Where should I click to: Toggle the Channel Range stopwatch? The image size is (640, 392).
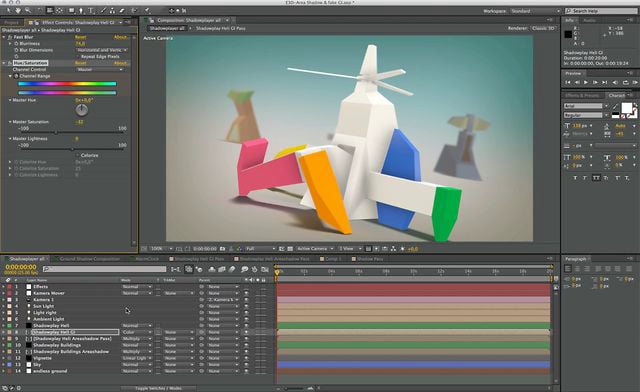tap(16, 76)
